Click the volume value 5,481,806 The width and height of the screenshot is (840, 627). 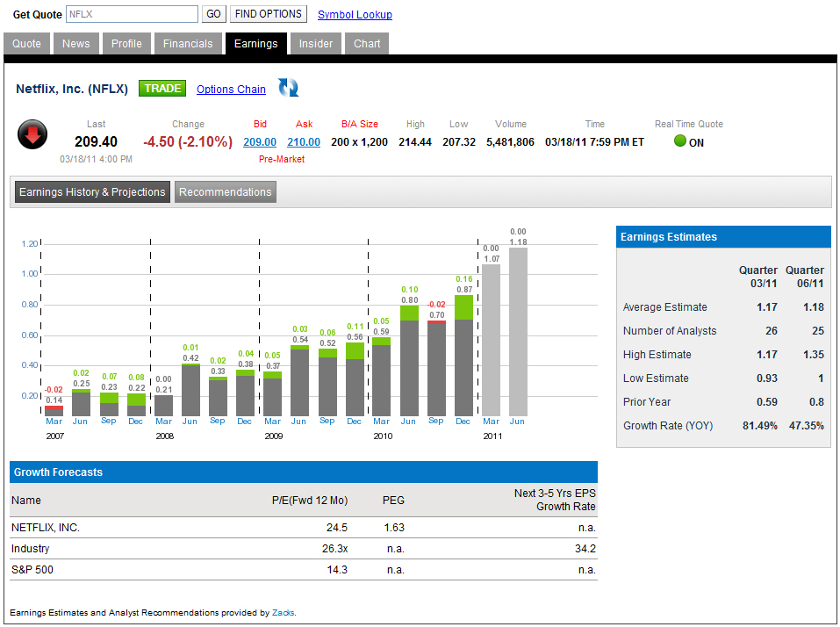click(x=511, y=142)
